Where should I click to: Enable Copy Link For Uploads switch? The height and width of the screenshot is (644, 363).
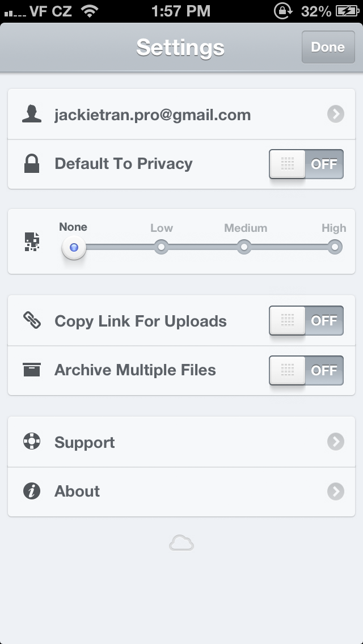pyautogui.click(x=306, y=321)
